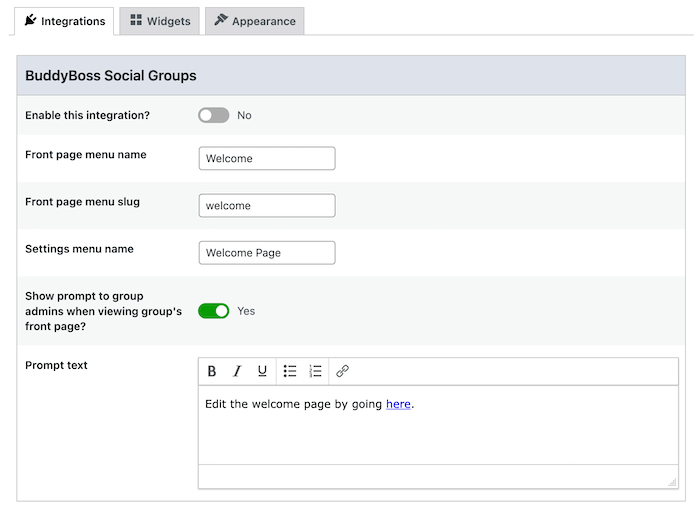Apply bold formatting in prompt editor

click(x=212, y=371)
